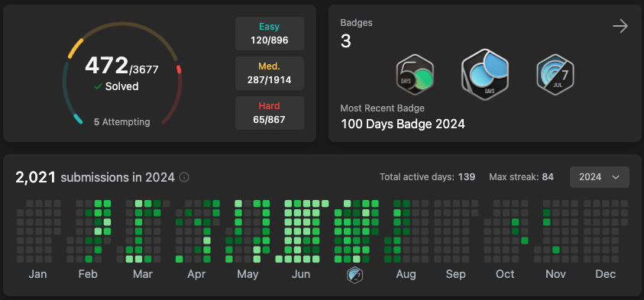
Task: Select the July daily challenge badge
Action: click(x=555, y=75)
